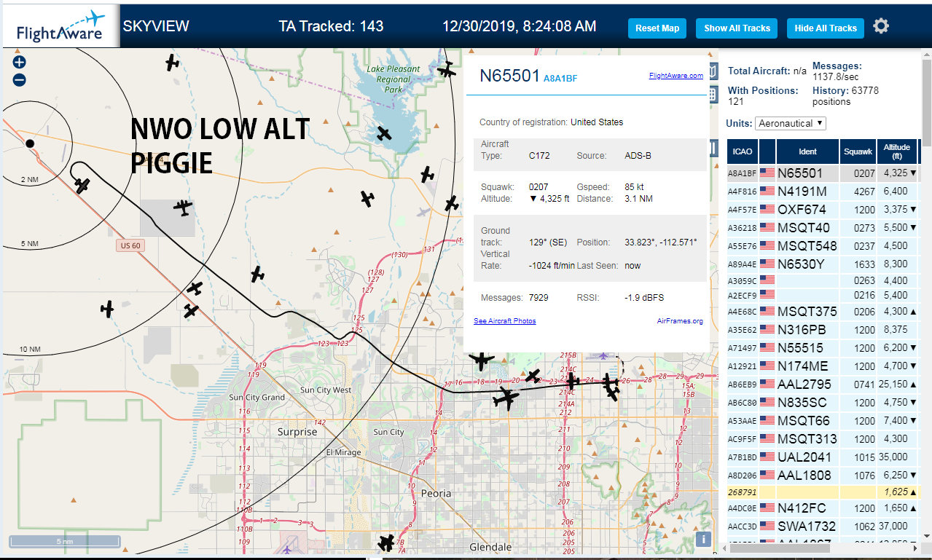Sort table by the Ident column header
932x560 pixels.
[807, 151]
